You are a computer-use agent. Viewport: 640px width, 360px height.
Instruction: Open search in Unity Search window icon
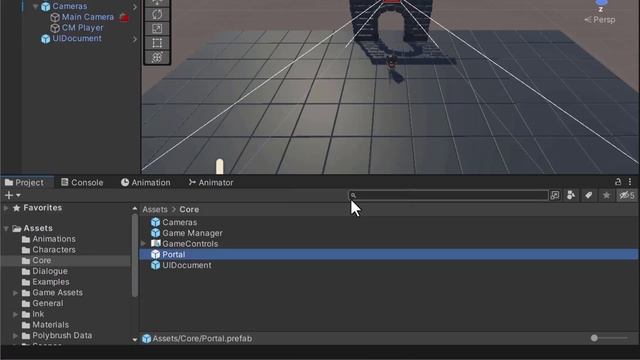pos(555,196)
